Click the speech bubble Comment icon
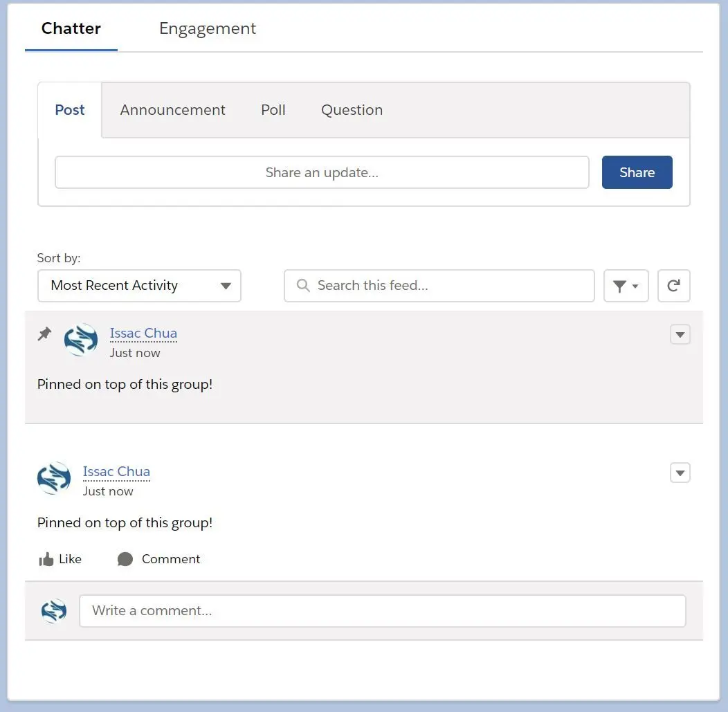Image resolution: width=728 pixels, height=712 pixels. coord(125,559)
